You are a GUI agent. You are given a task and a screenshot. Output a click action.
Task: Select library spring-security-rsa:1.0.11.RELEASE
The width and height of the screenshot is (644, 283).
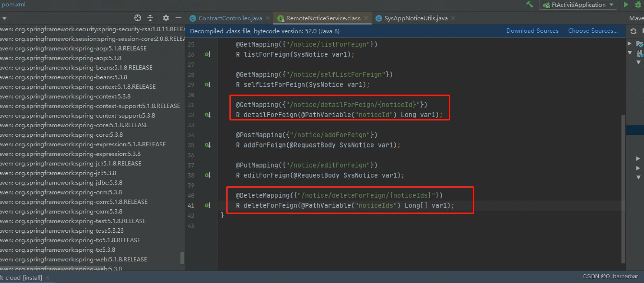coord(92,29)
